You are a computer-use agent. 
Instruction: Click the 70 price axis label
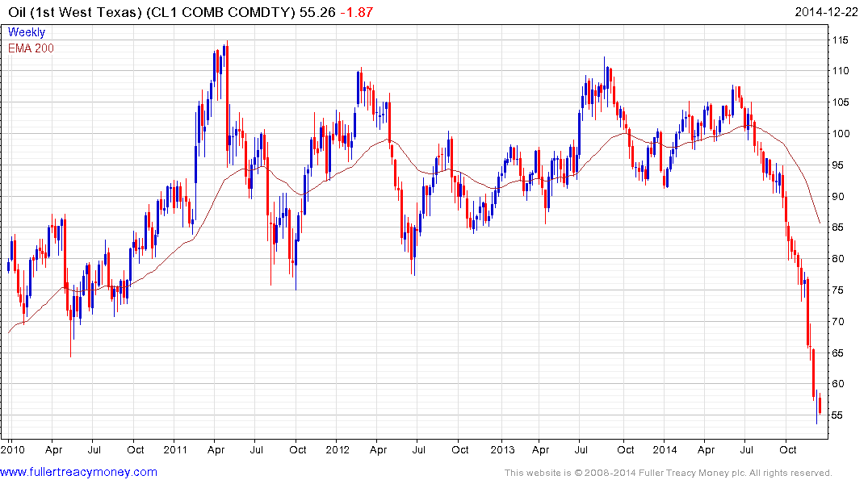[837, 321]
